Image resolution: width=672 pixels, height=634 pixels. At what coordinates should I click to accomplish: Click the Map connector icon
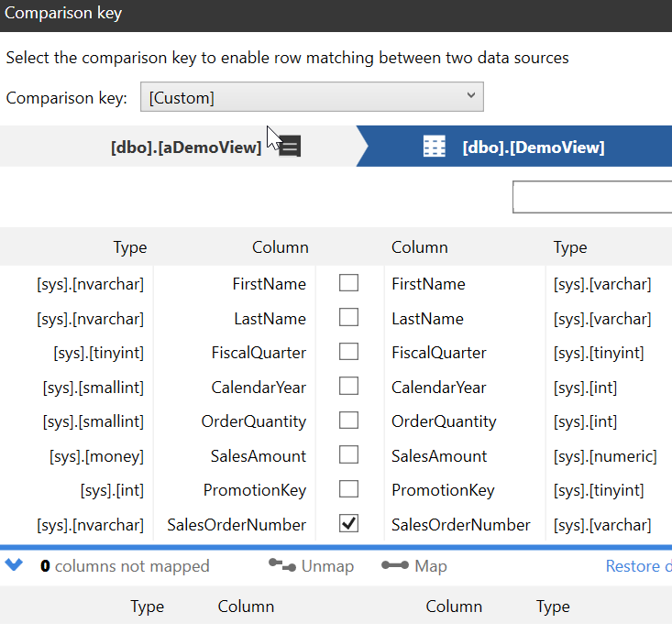pyautogui.click(x=394, y=566)
